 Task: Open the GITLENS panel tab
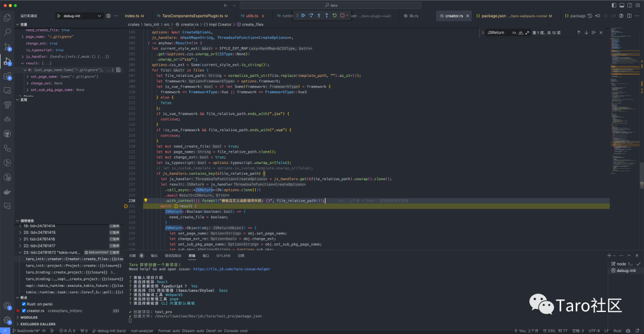click(223, 255)
